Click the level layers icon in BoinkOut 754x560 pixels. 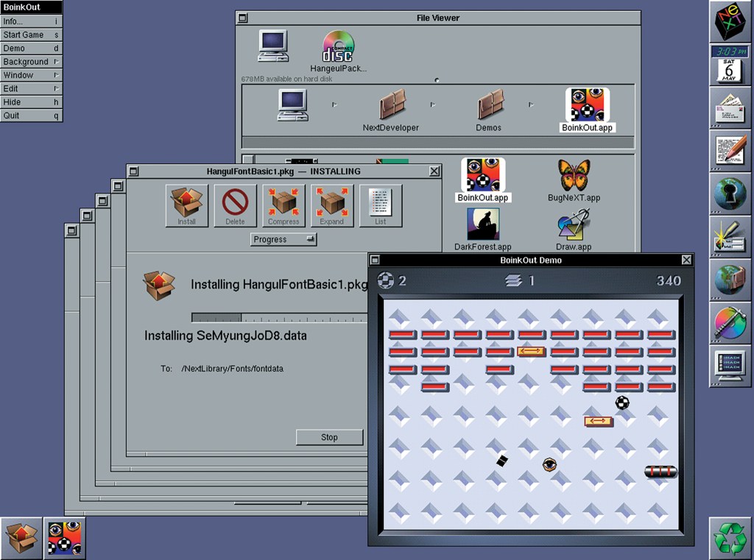click(x=513, y=280)
